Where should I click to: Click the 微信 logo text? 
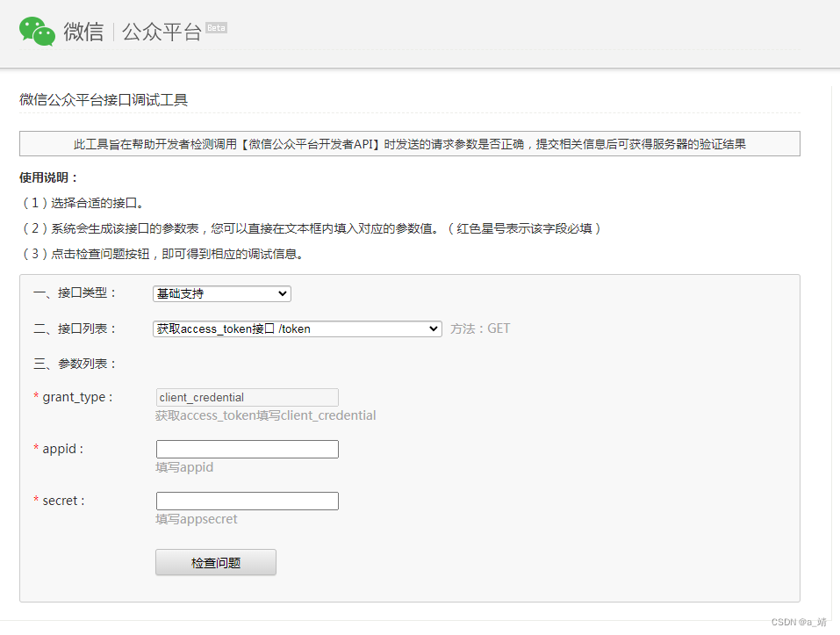point(83,32)
